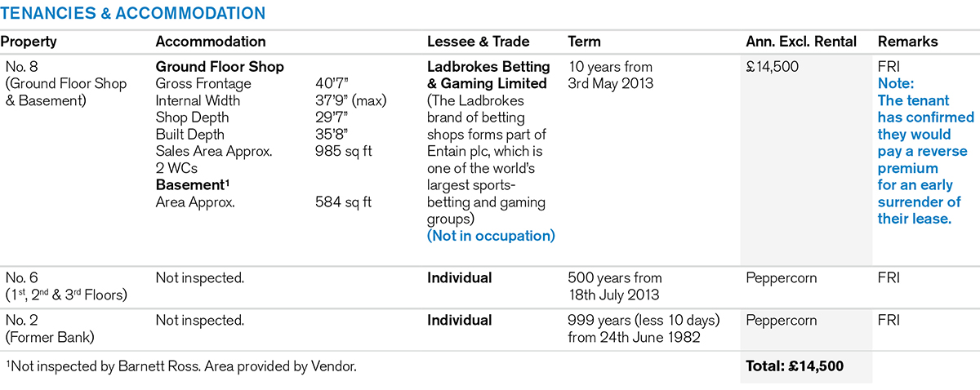Click 500 years from 18th July 2013
Screen dimensions: 980x390
(614, 286)
